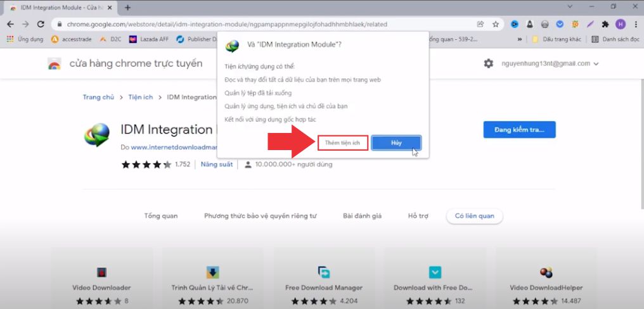Reload the current page

click(x=41, y=24)
